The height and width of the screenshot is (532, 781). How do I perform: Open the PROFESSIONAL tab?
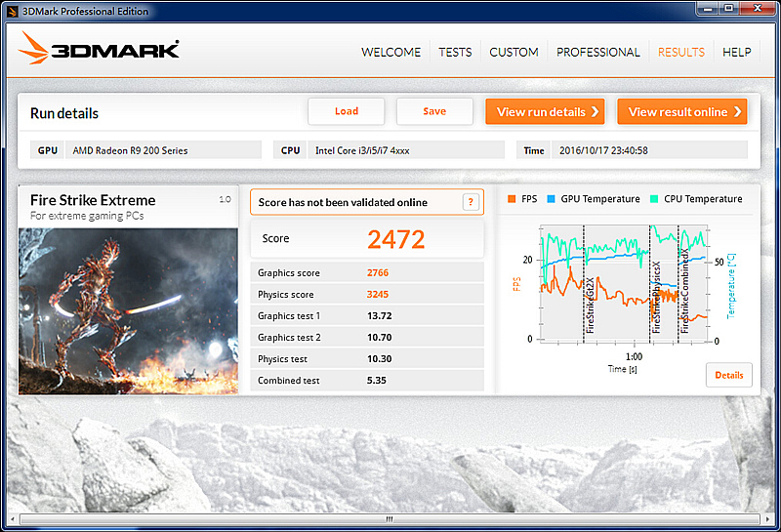(x=597, y=53)
